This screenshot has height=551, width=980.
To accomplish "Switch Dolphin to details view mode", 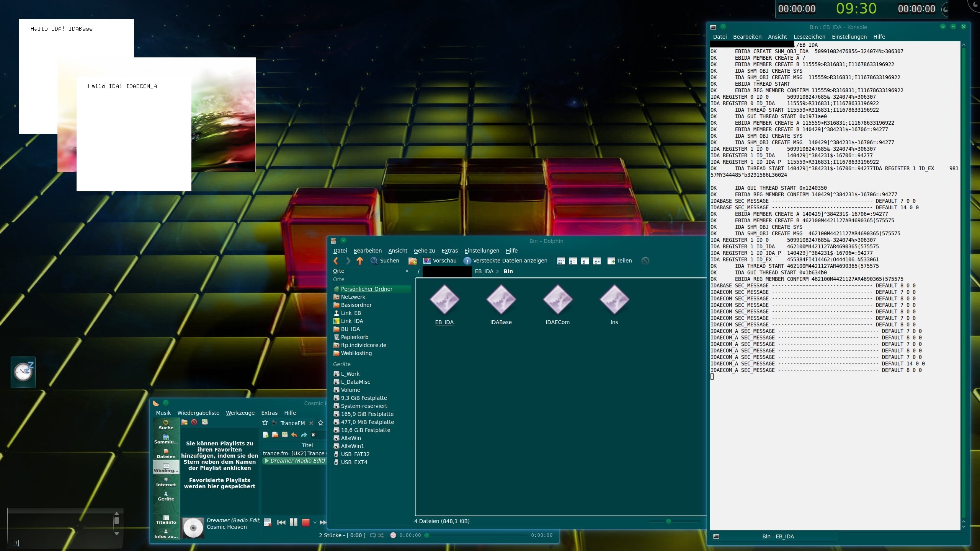I will (x=585, y=261).
